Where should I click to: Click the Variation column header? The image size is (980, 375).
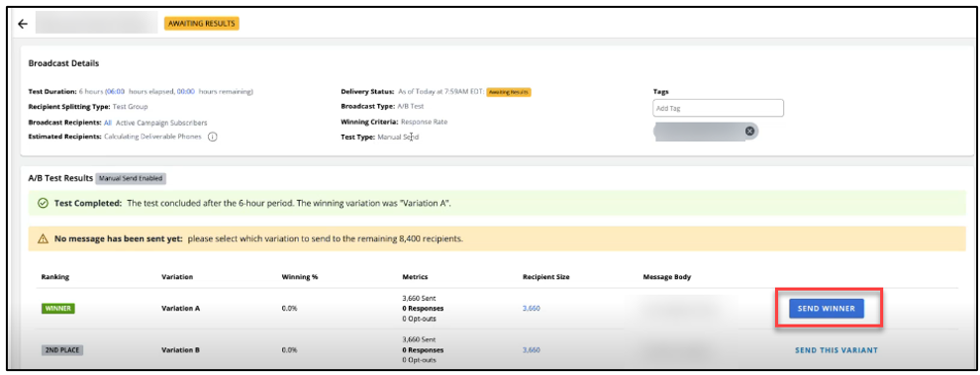(177, 276)
